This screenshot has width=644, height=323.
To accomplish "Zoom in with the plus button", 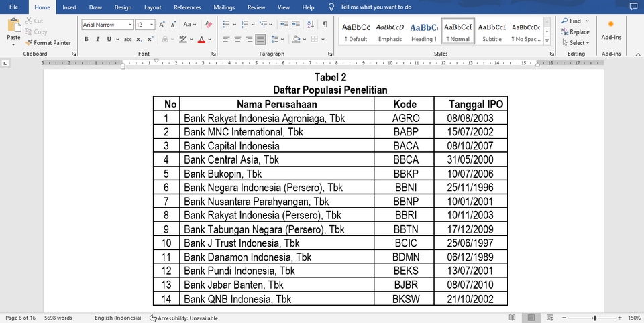I will coord(619,318).
